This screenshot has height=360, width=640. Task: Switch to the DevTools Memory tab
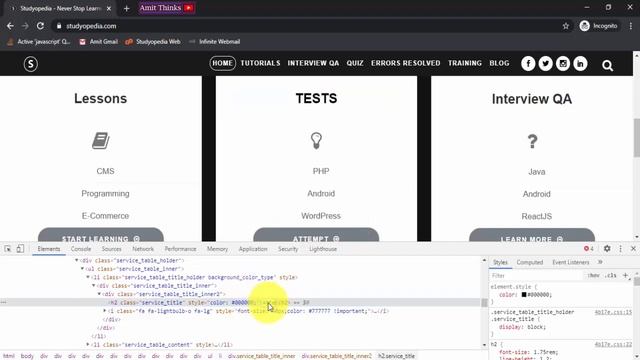pyautogui.click(x=217, y=249)
